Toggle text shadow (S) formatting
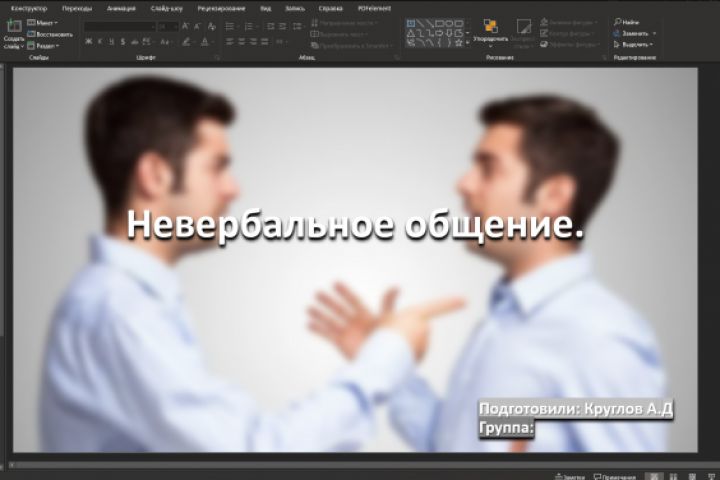 click(x=123, y=42)
